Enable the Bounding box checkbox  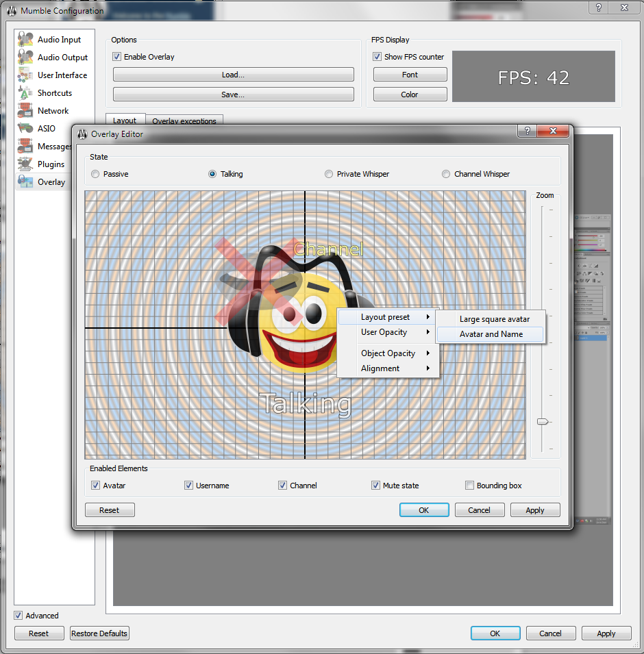469,486
